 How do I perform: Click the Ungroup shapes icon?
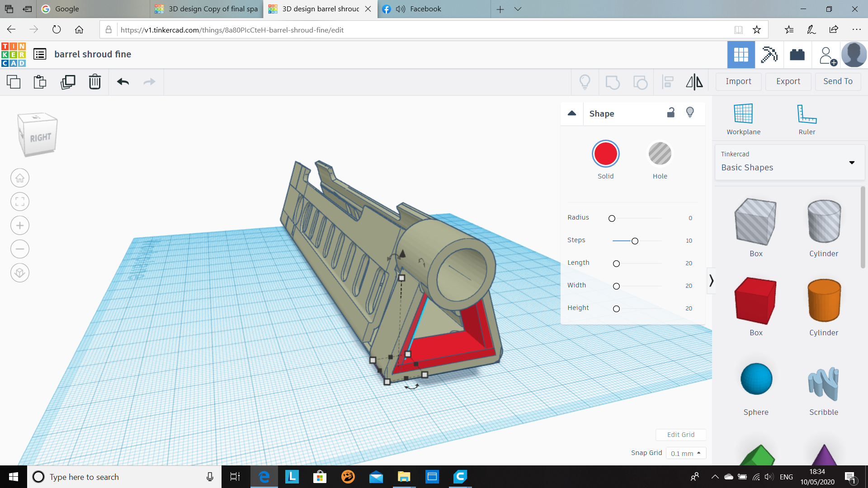[640, 82]
